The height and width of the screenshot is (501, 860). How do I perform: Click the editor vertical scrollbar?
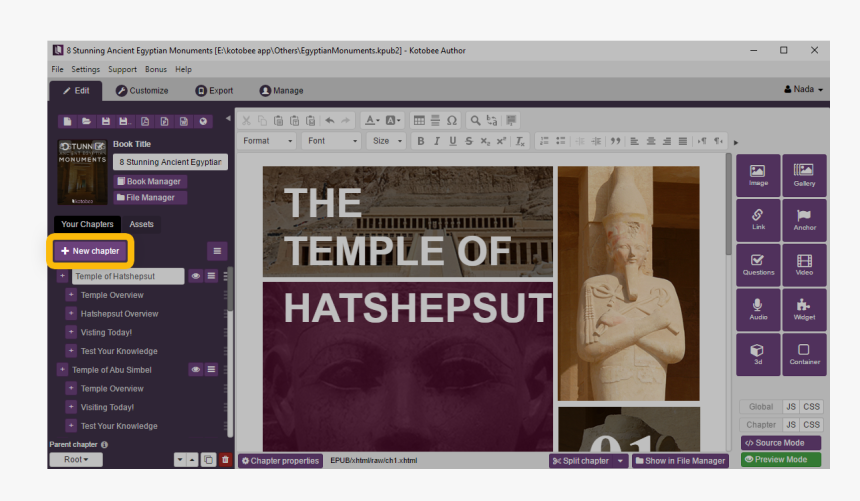point(728,204)
